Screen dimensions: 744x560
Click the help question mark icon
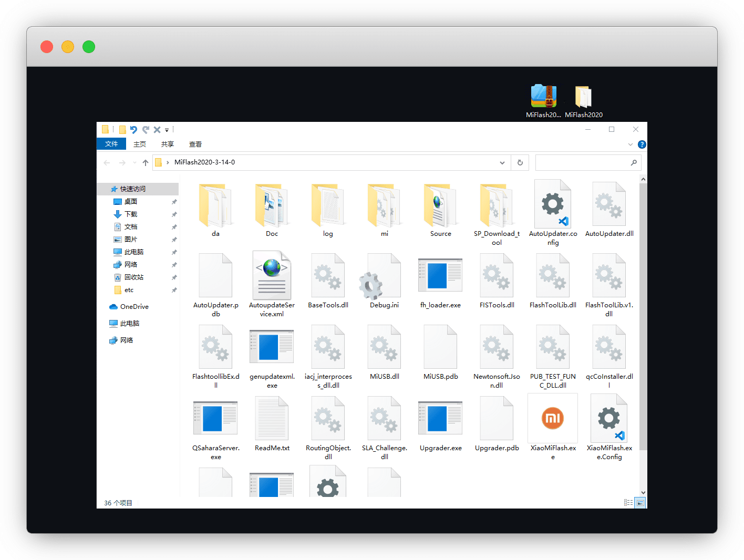pos(642,144)
